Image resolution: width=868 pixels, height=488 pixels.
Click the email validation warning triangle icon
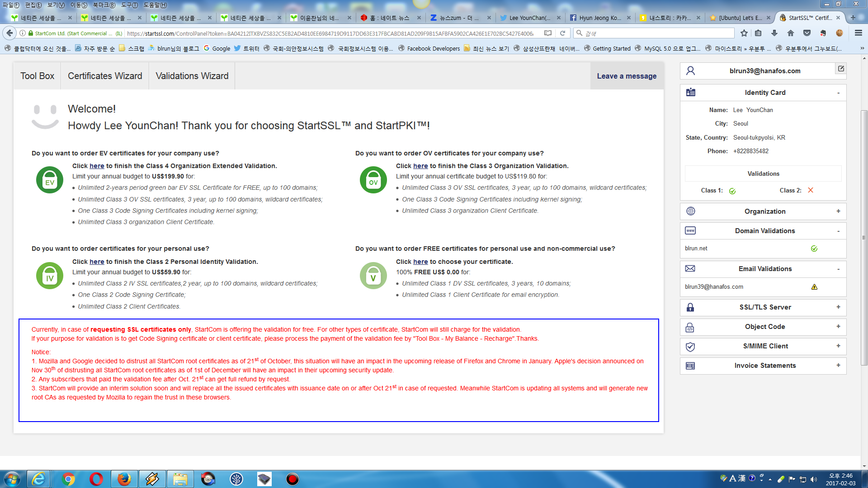(x=814, y=287)
